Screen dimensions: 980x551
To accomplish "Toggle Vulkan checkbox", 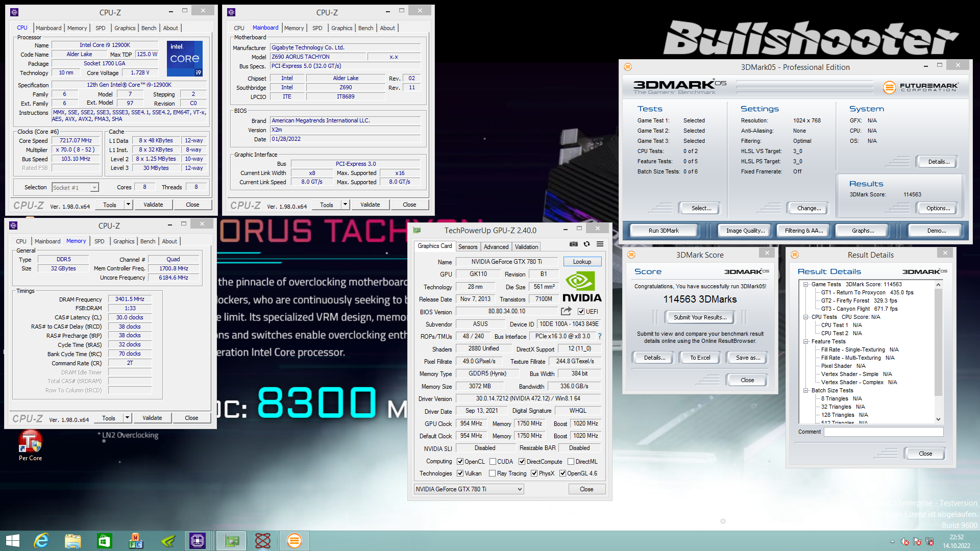I will [x=460, y=473].
